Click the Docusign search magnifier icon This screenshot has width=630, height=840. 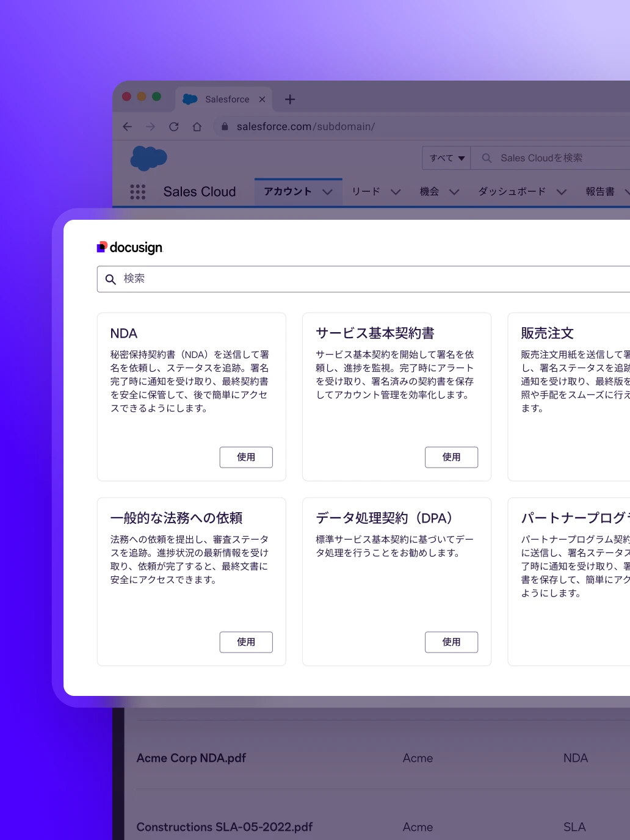point(110,279)
